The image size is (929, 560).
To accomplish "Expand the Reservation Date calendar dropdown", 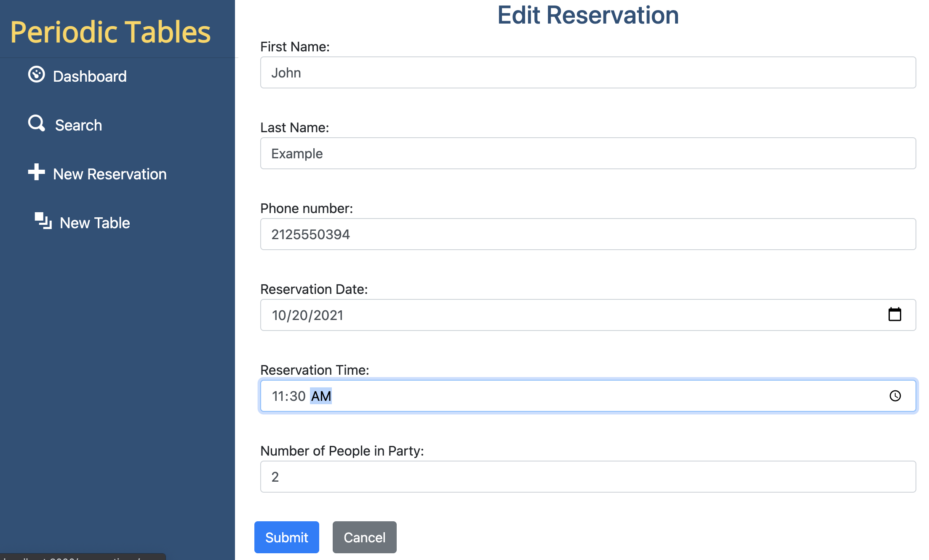I will (895, 315).
